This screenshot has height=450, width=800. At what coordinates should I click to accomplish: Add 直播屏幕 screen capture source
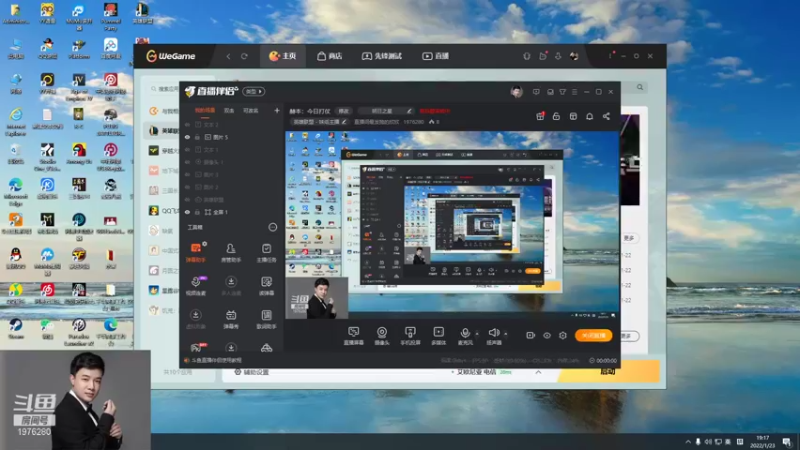(x=354, y=336)
